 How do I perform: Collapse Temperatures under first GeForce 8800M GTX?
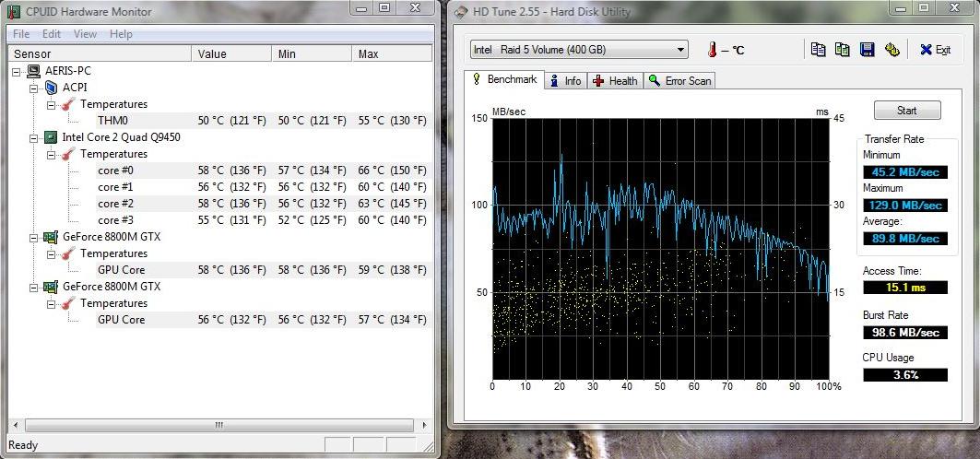click(52, 253)
